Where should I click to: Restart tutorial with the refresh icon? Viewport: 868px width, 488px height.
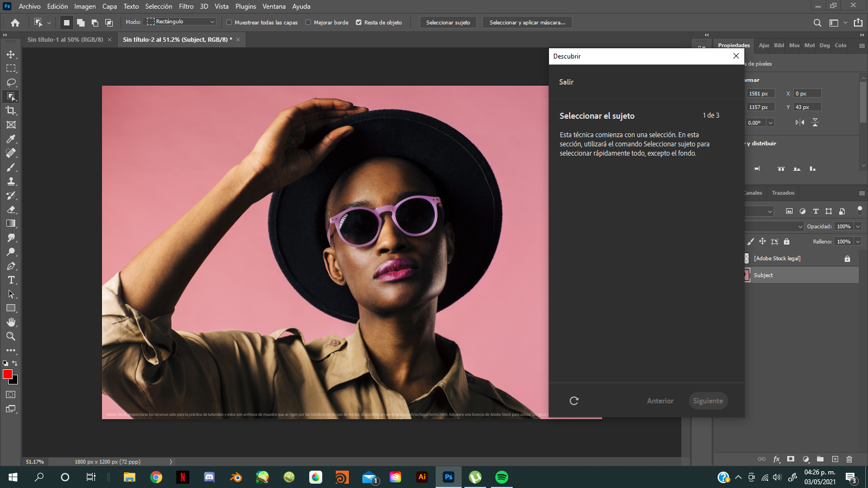point(574,401)
